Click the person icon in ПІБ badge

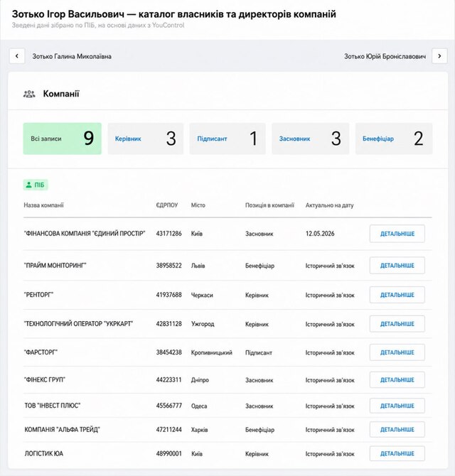pos(29,185)
